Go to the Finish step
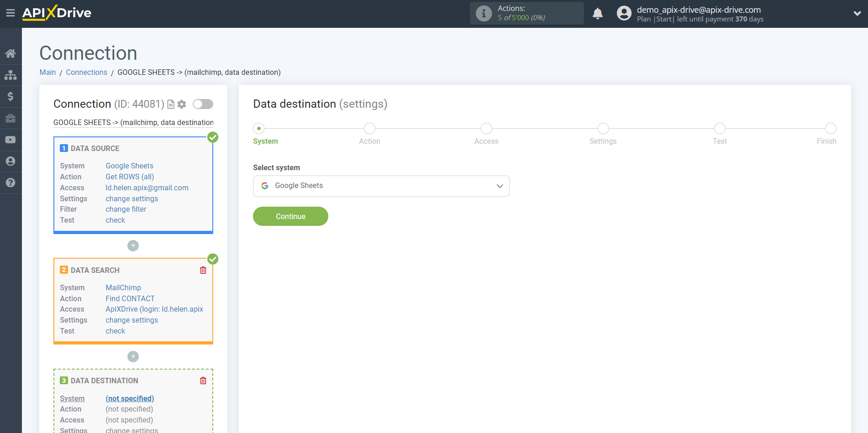 (x=831, y=129)
